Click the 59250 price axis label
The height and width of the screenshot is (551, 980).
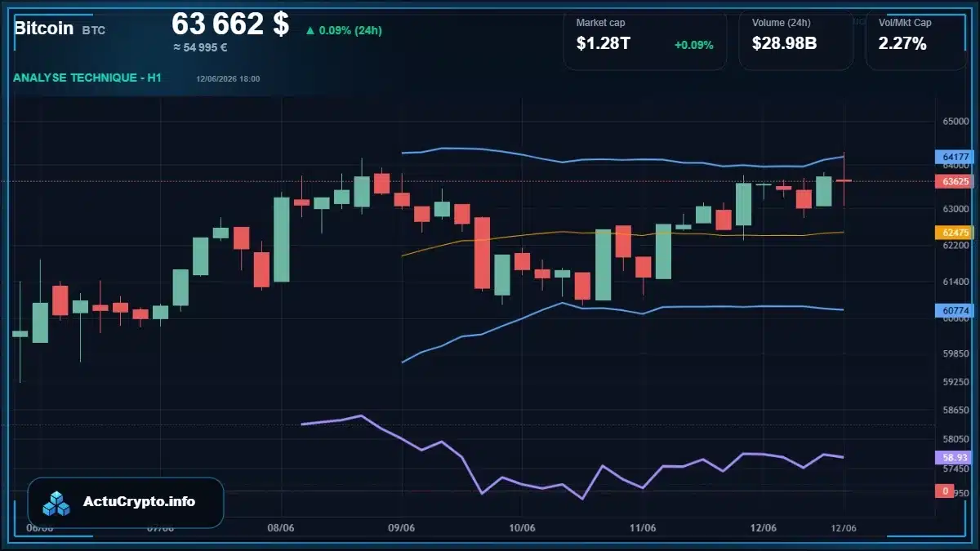(x=955, y=381)
